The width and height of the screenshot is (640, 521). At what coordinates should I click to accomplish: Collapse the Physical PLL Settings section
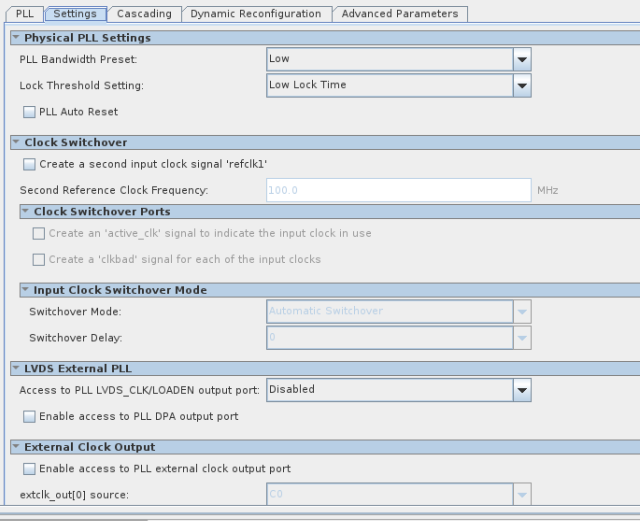click(15, 38)
